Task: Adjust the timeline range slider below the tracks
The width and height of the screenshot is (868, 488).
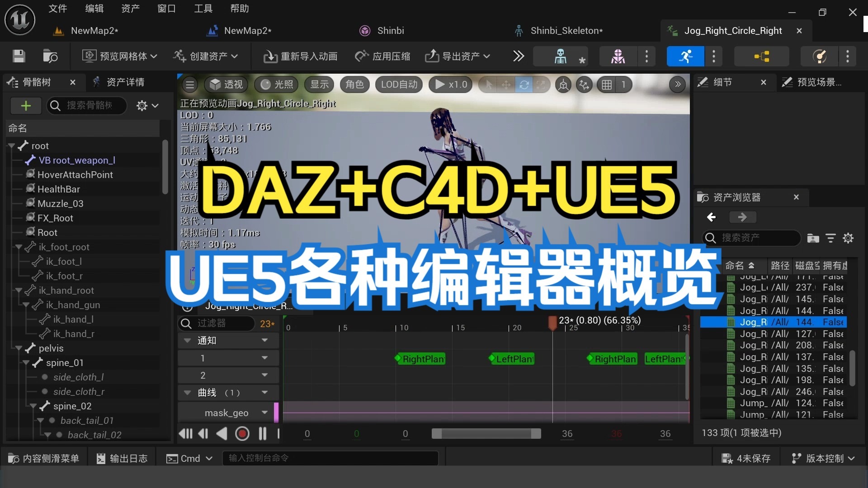Action: (x=486, y=433)
